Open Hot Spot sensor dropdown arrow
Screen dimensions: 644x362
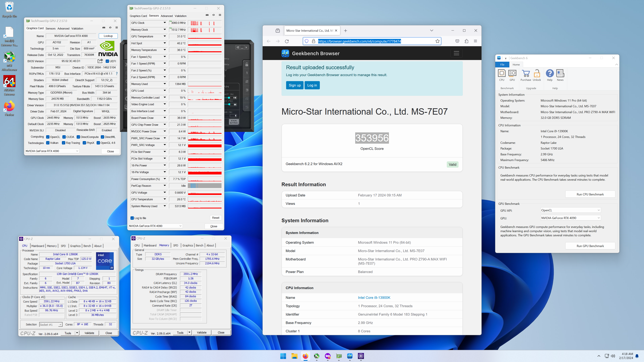165,43
